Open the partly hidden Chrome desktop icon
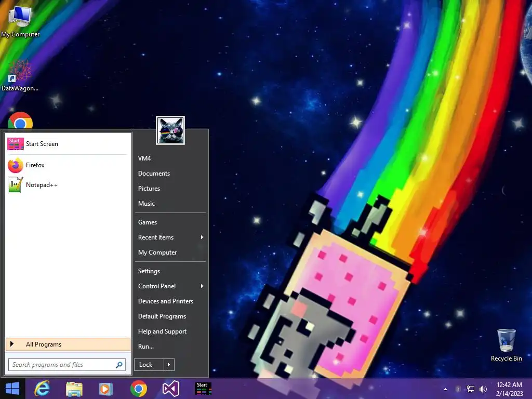 tap(20, 121)
